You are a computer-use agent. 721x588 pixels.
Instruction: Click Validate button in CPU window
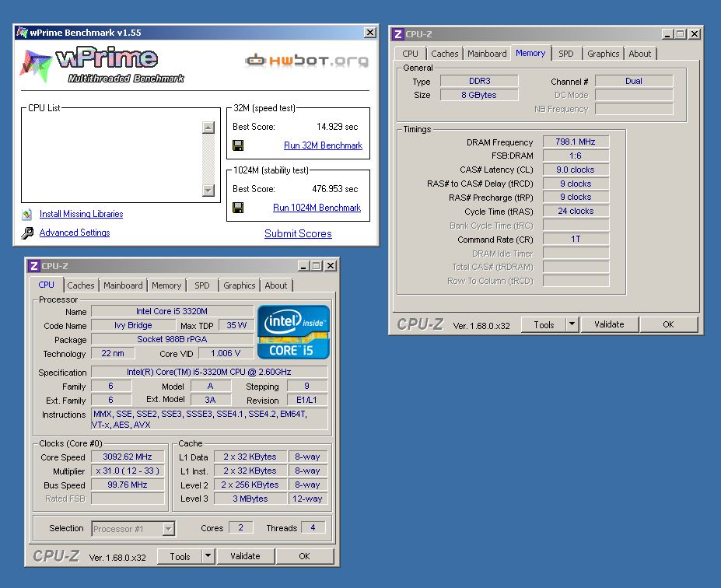click(246, 556)
